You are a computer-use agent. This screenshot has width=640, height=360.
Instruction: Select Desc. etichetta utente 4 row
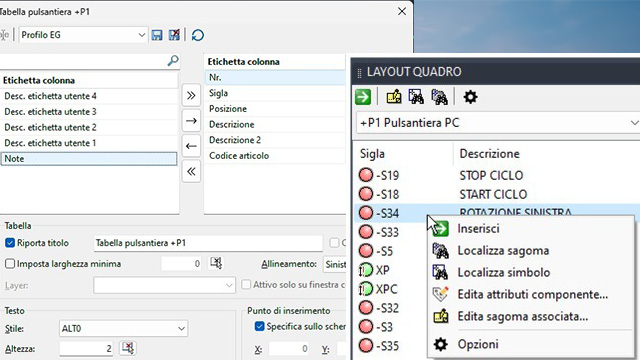point(89,96)
